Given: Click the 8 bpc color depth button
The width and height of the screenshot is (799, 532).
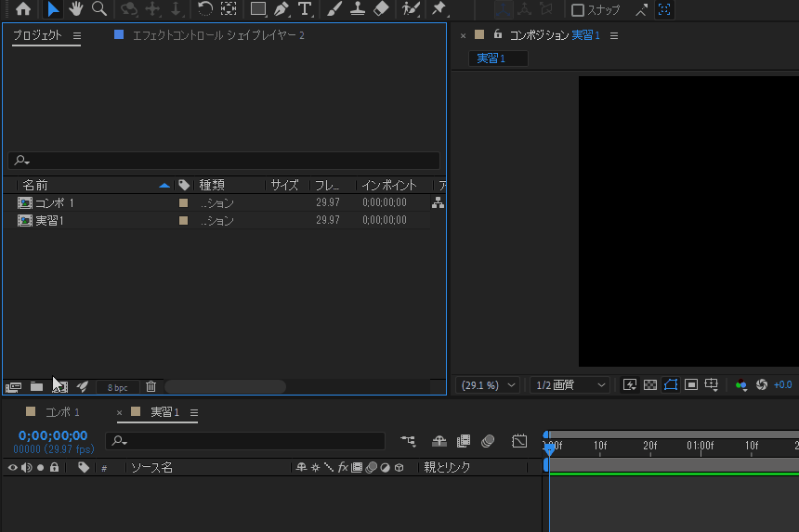Looking at the screenshot, I should 117,387.
